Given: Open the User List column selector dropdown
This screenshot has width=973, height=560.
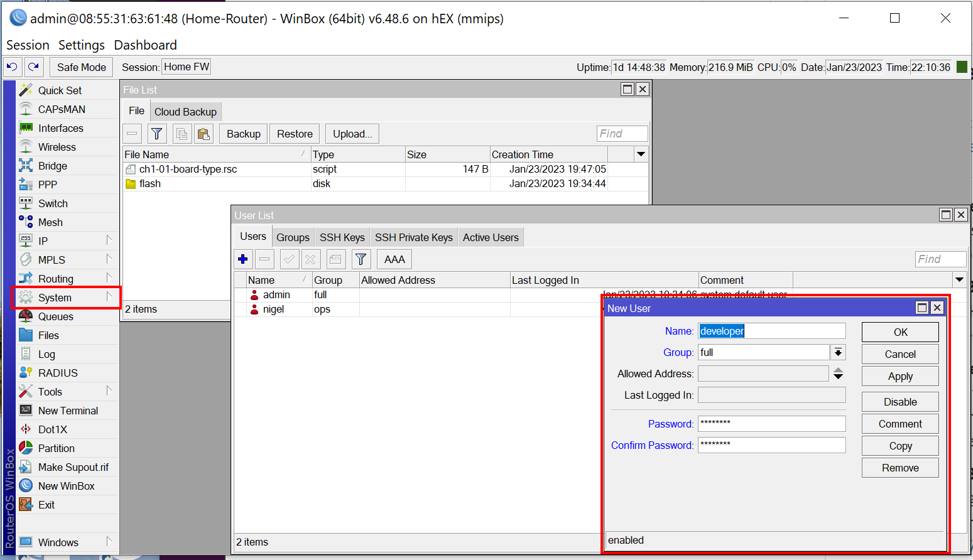Looking at the screenshot, I should pyautogui.click(x=959, y=280).
